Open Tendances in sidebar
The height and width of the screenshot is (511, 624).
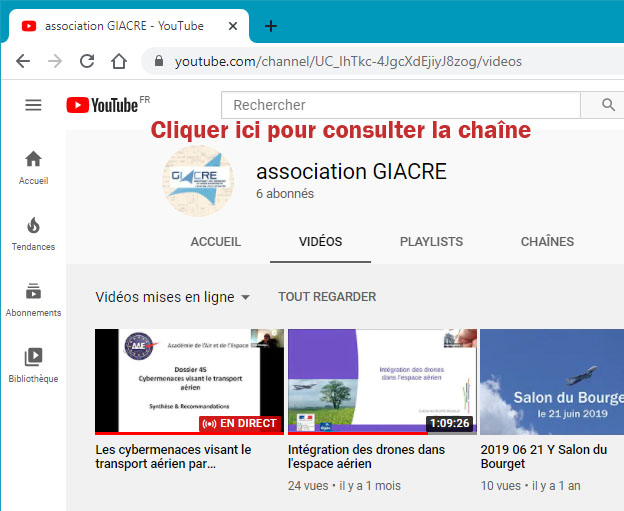click(x=33, y=233)
